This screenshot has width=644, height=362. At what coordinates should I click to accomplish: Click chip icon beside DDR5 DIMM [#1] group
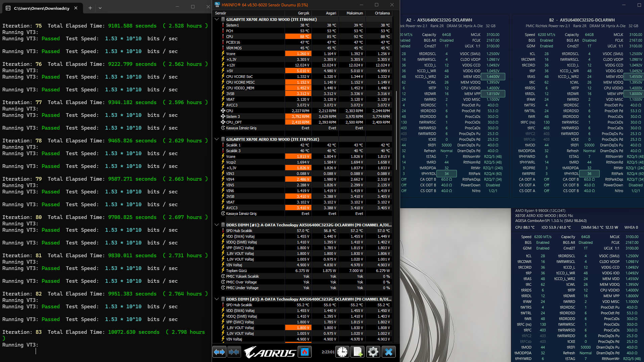(x=223, y=225)
